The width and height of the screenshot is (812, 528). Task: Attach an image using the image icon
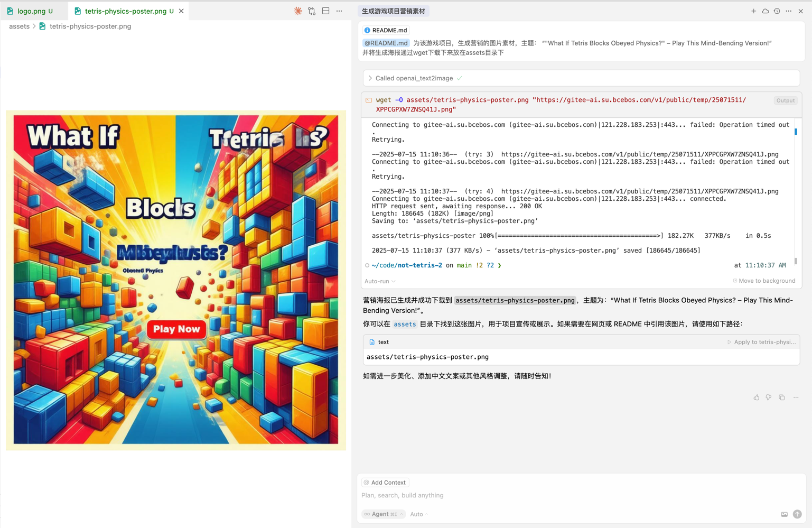[x=784, y=514]
